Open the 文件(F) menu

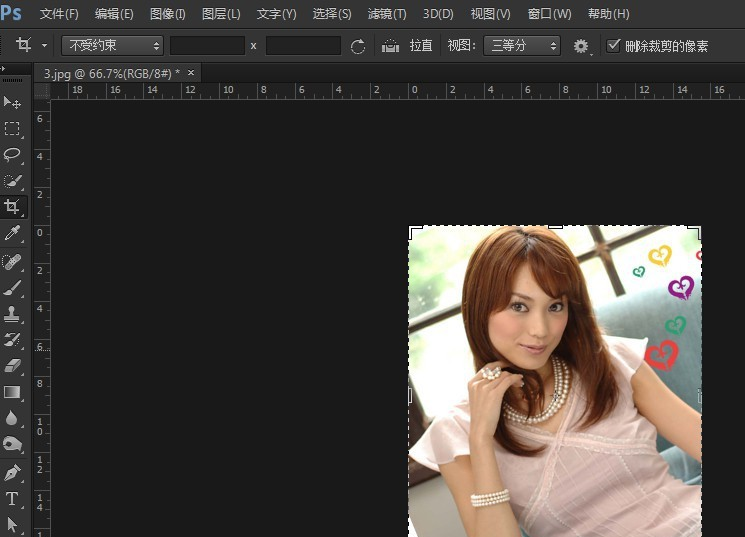[59, 14]
